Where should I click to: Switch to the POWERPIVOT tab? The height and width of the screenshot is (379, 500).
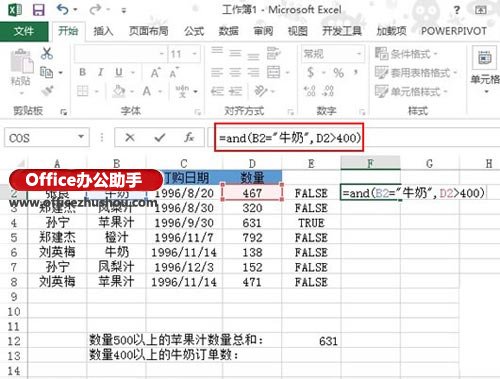[454, 31]
